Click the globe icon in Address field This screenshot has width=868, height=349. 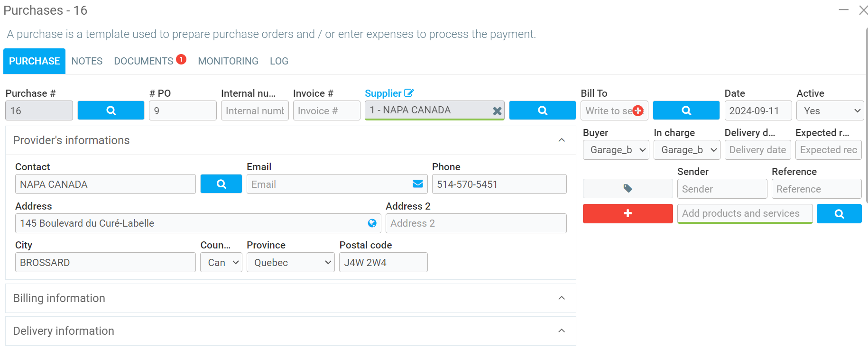pos(372,223)
